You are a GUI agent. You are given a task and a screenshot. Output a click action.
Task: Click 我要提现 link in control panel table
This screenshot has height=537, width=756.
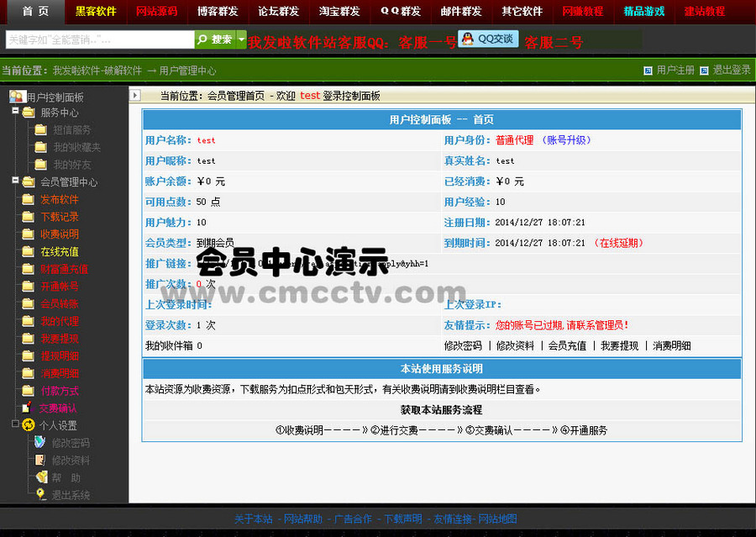(x=619, y=345)
